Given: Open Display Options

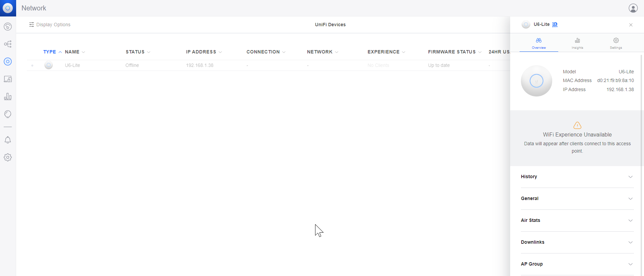Looking at the screenshot, I should click(50, 25).
